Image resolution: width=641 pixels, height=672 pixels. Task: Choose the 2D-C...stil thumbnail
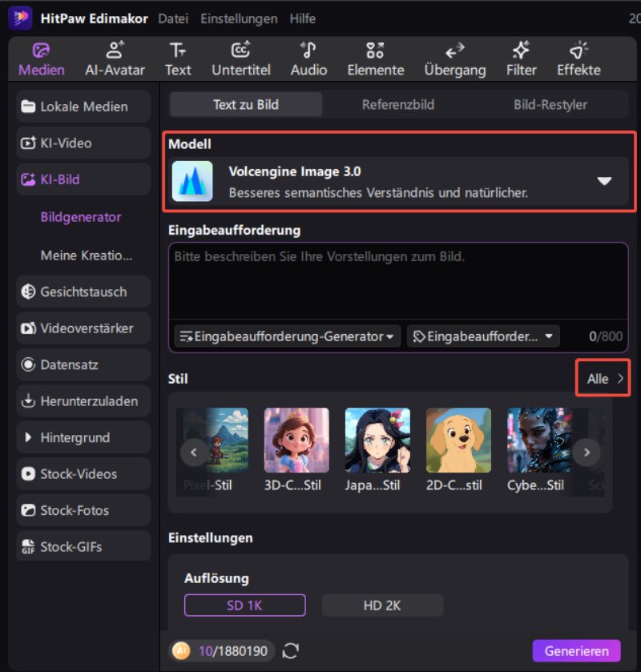point(458,441)
